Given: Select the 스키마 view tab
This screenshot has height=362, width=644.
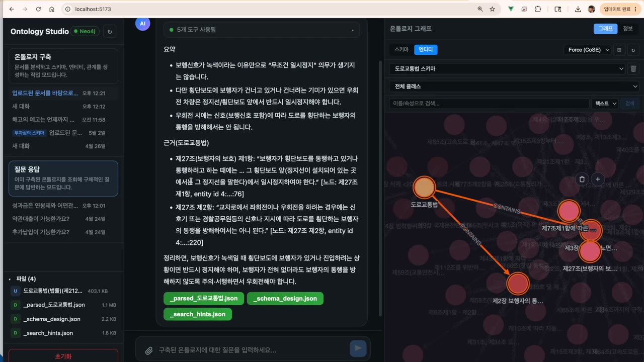Looking at the screenshot, I should [401, 50].
